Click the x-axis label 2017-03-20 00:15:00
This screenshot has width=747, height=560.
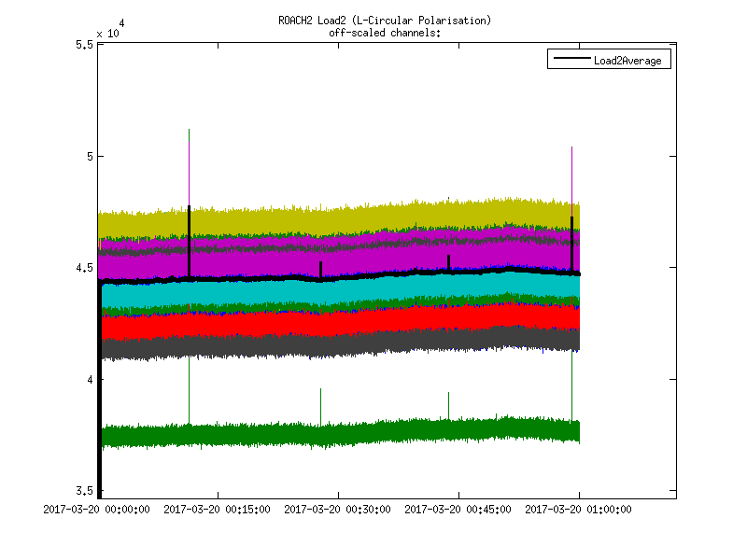[218, 510]
